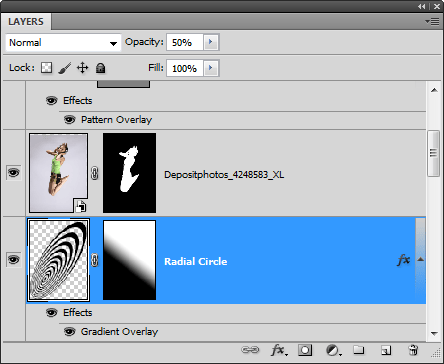The image size is (444, 364).
Task: Toggle Gradient Overlay effect visibility
Action: coord(69,332)
